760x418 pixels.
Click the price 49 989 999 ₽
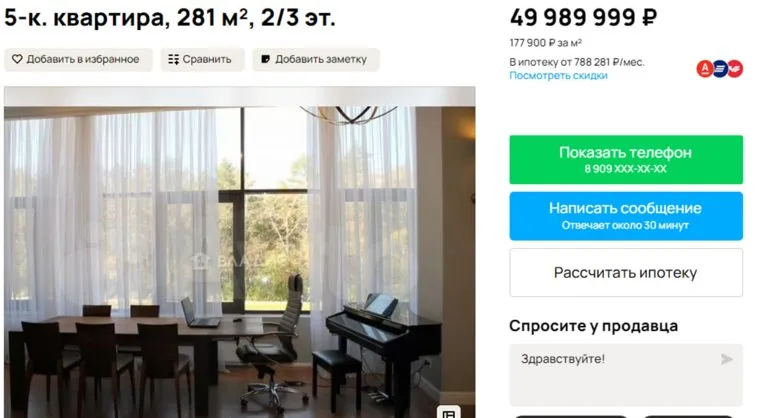pyautogui.click(x=583, y=18)
